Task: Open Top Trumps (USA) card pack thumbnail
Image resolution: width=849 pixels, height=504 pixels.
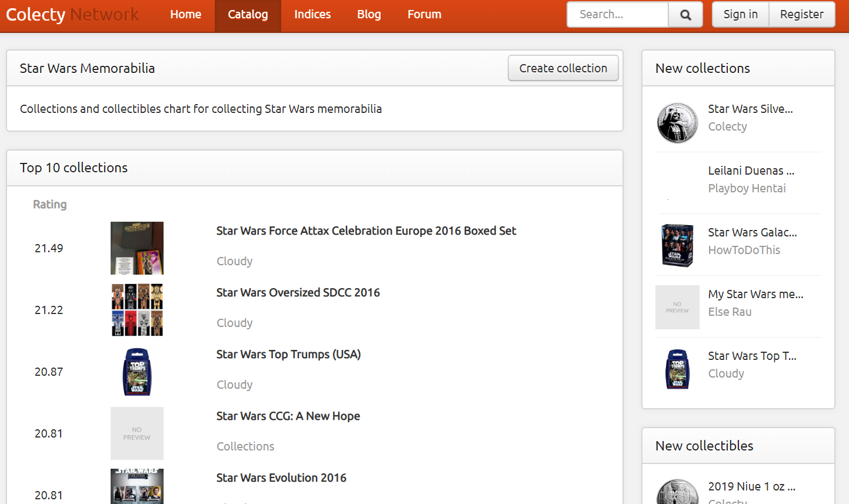Action: (x=137, y=372)
